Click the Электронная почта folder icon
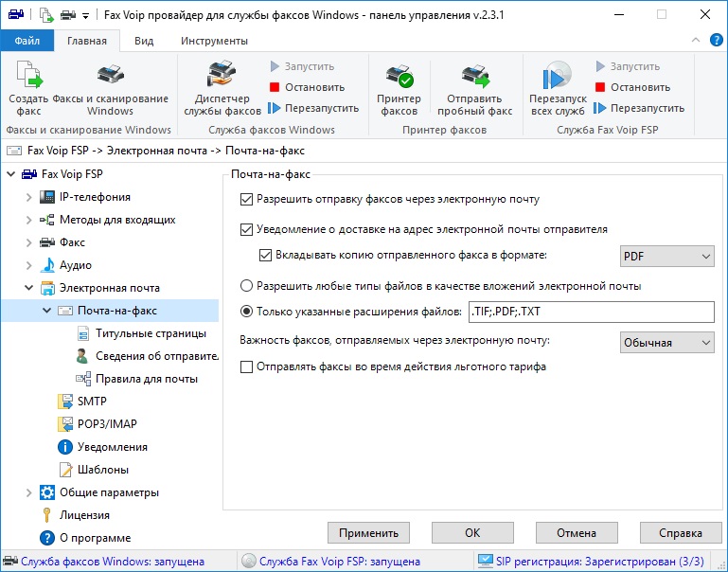 pyautogui.click(x=47, y=288)
